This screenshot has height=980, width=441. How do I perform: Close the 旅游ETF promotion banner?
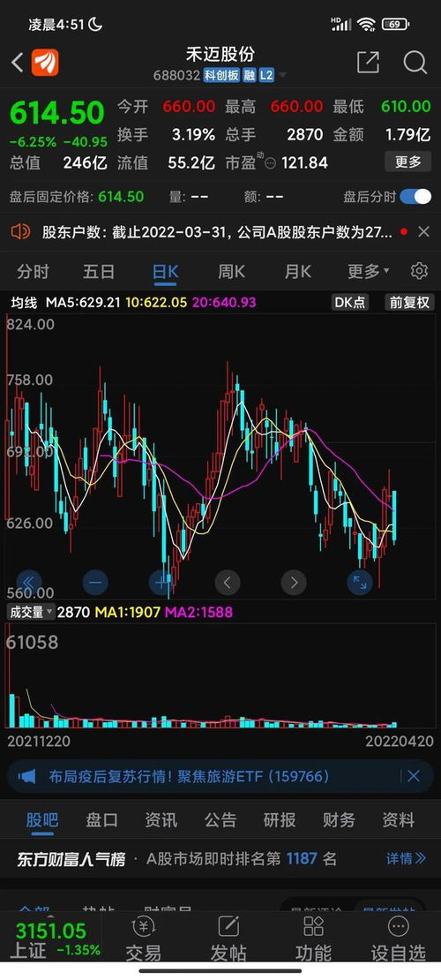tap(414, 776)
